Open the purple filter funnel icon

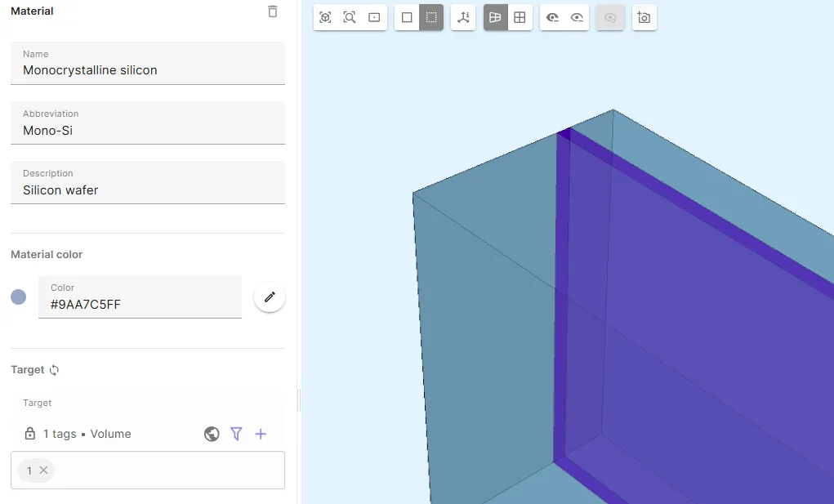pyautogui.click(x=236, y=434)
